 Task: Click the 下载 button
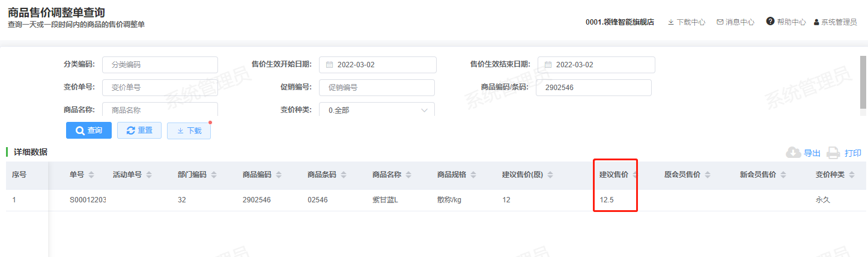[189, 130]
